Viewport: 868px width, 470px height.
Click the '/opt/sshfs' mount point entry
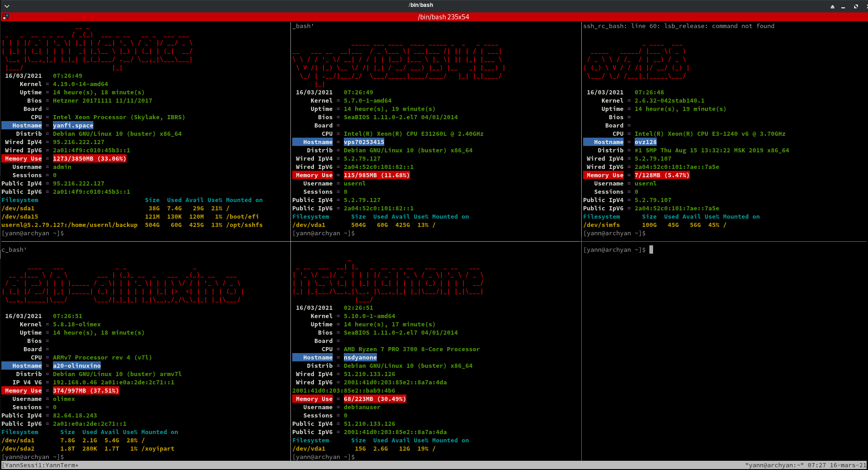click(244, 225)
